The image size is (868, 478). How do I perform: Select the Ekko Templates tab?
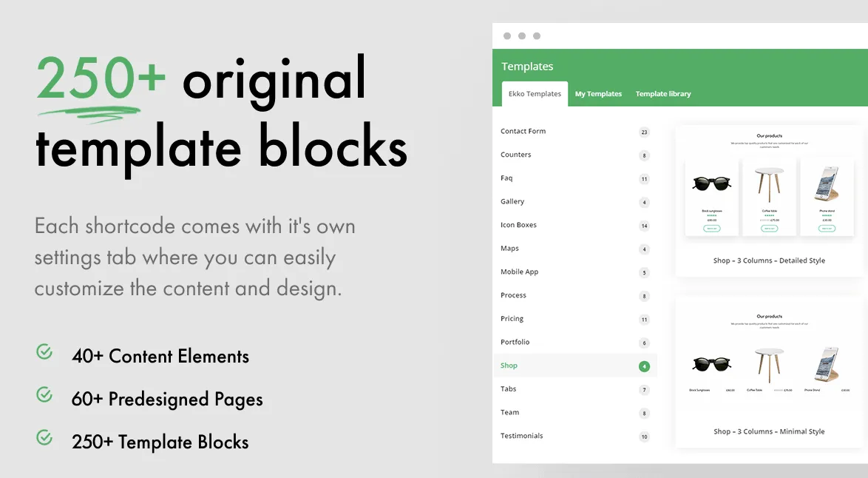pyautogui.click(x=535, y=94)
